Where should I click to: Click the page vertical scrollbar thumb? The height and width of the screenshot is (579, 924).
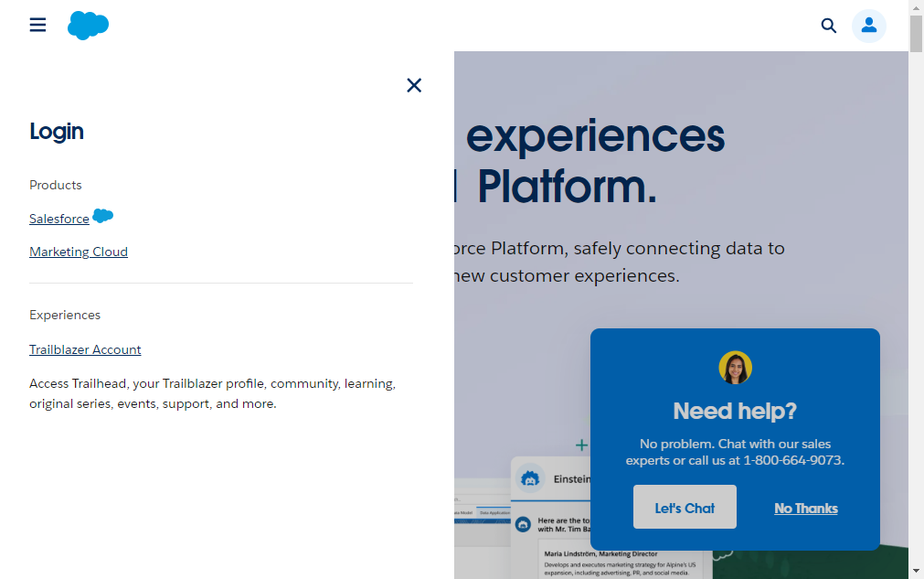[916, 34]
